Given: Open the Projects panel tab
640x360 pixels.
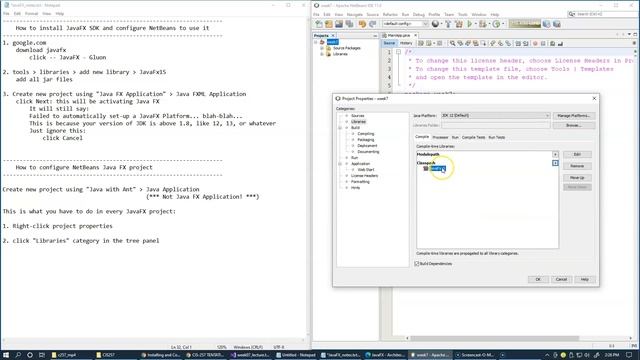Looking at the screenshot, I should [321, 36].
